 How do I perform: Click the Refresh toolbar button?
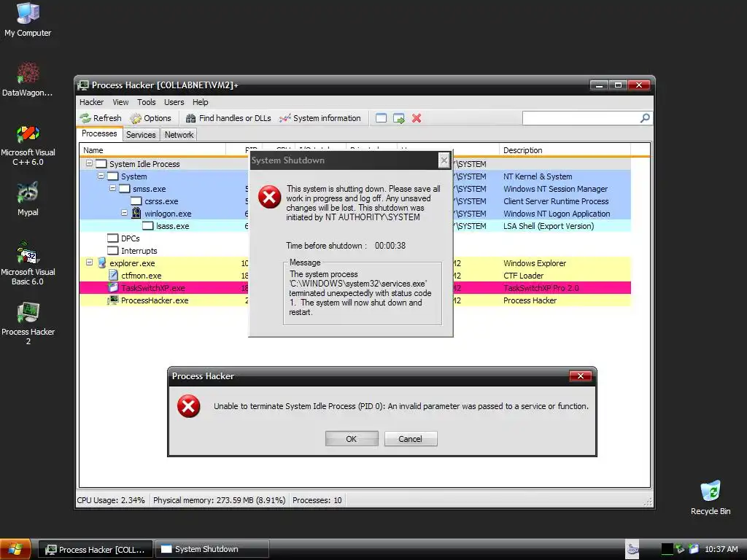tap(101, 118)
